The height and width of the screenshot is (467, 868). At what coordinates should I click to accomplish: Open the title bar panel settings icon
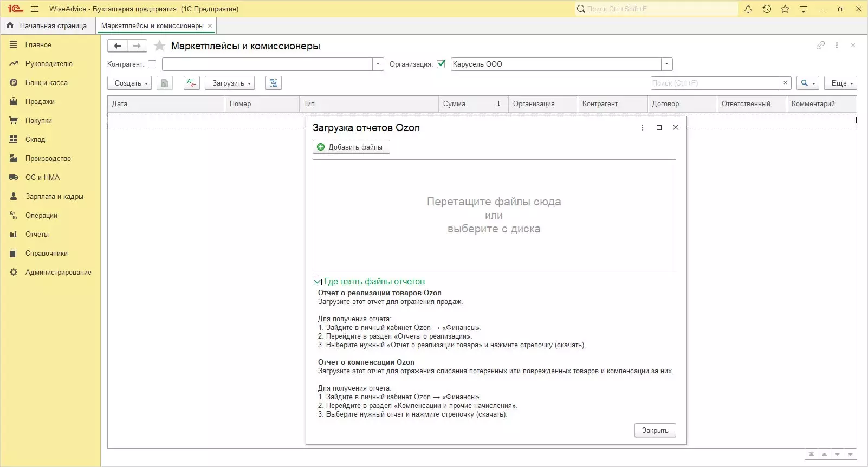804,9
